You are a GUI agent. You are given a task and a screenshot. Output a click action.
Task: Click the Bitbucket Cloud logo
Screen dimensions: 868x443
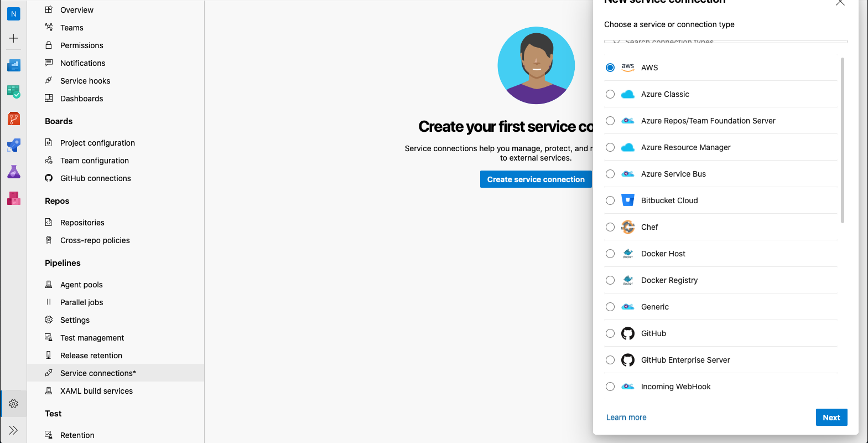(x=628, y=200)
